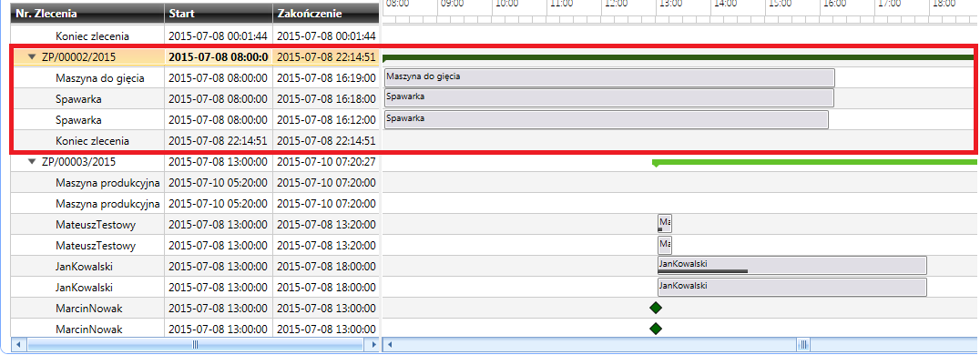Click the grid horizontal scrollbar thumb
Screen dimensions: 980x355
(195, 344)
